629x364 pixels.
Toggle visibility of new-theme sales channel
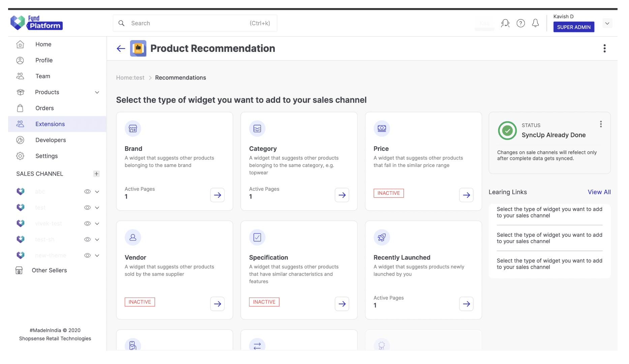[x=87, y=255]
